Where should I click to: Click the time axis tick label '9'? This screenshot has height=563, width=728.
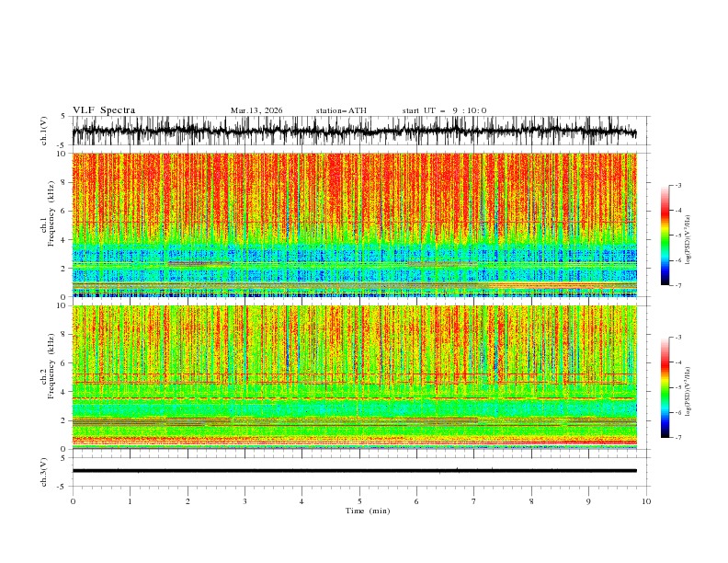[x=588, y=501]
